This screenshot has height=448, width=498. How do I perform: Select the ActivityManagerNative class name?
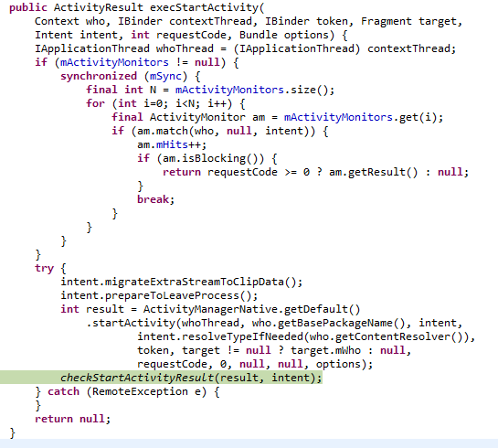[210, 309]
